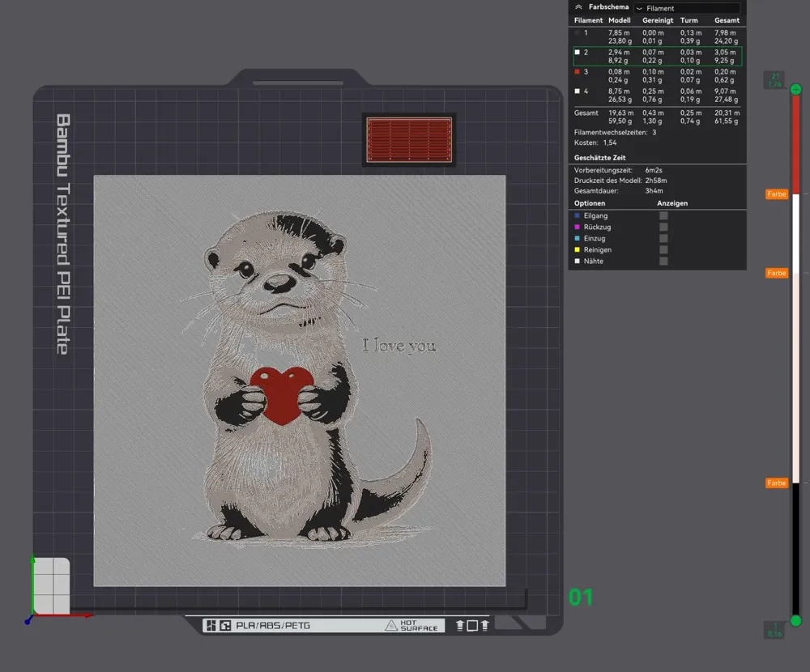Click the total model length 19,63 m
The height and width of the screenshot is (672, 810).
coord(621,113)
